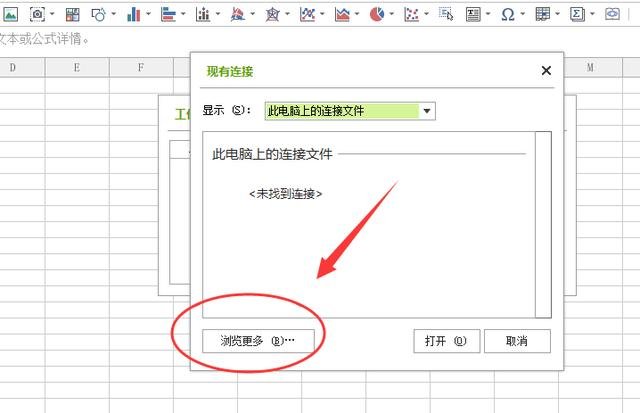This screenshot has height=413, width=640.
Task: Click the table grid icon
Action: pyautogui.click(x=542, y=15)
